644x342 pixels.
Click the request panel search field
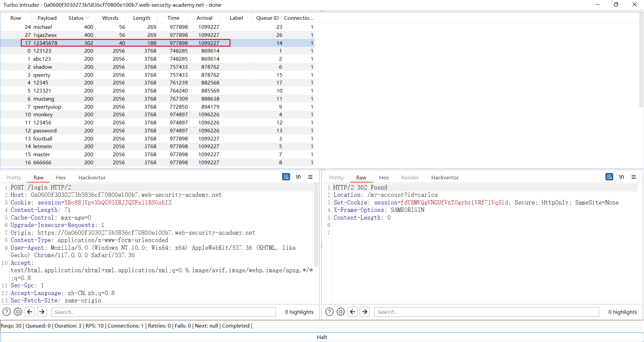click(x=163, y=312)
